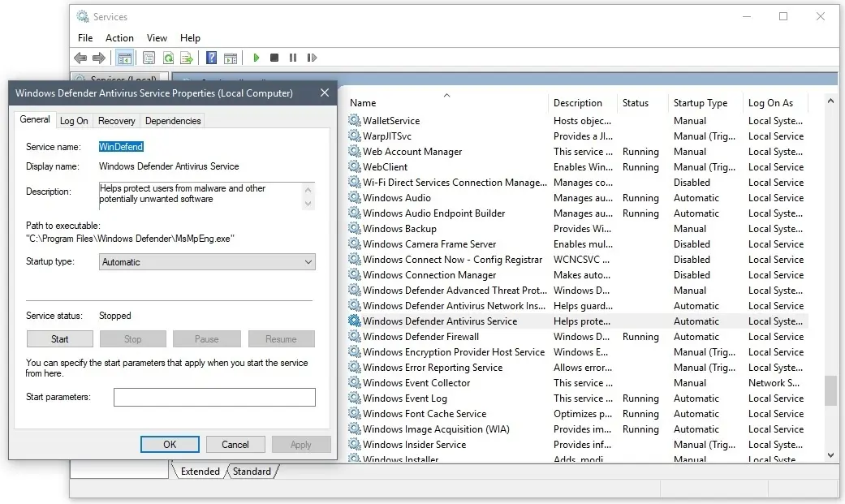
Task: Click the gear icon beside Windows Event Log
Action: coord(354,398)
